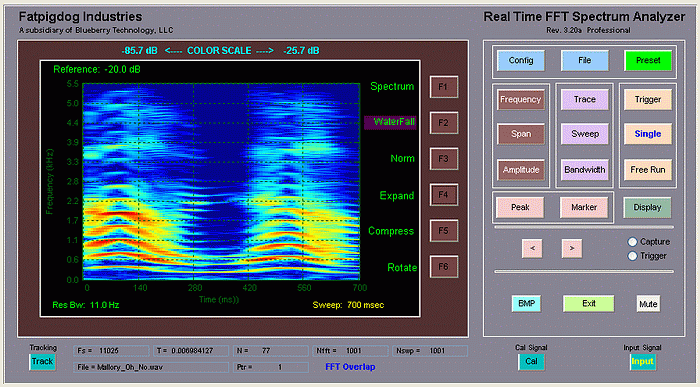The image size is (700, 387).
Task: Select the Capture radio button
Action: (632, 242)
